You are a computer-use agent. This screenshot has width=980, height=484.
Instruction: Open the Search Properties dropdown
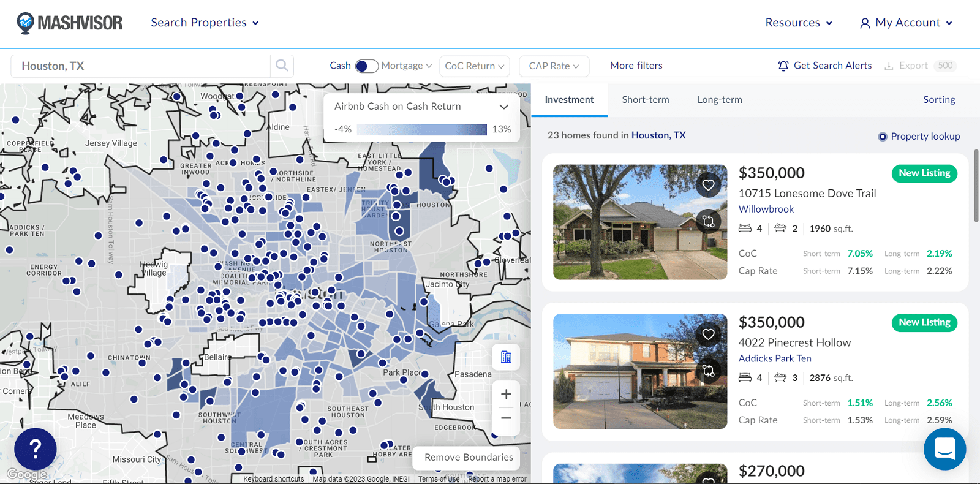click(x=205, y=23)
